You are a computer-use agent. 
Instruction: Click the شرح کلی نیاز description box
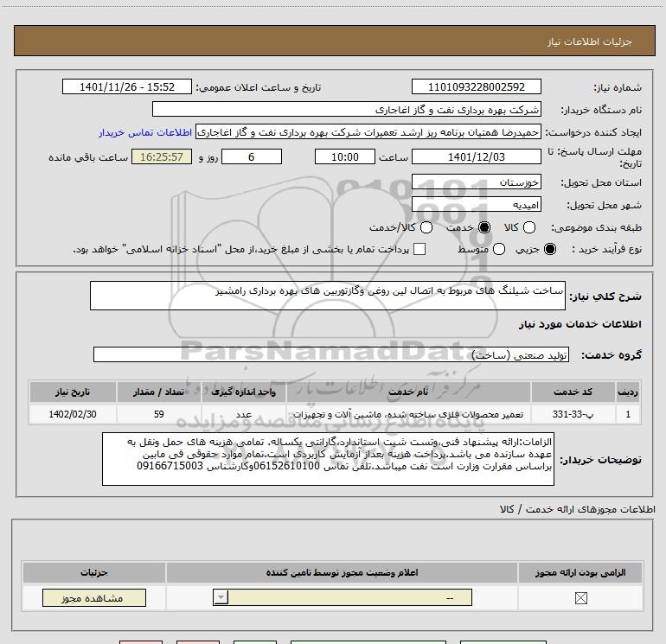coord(328,296)
